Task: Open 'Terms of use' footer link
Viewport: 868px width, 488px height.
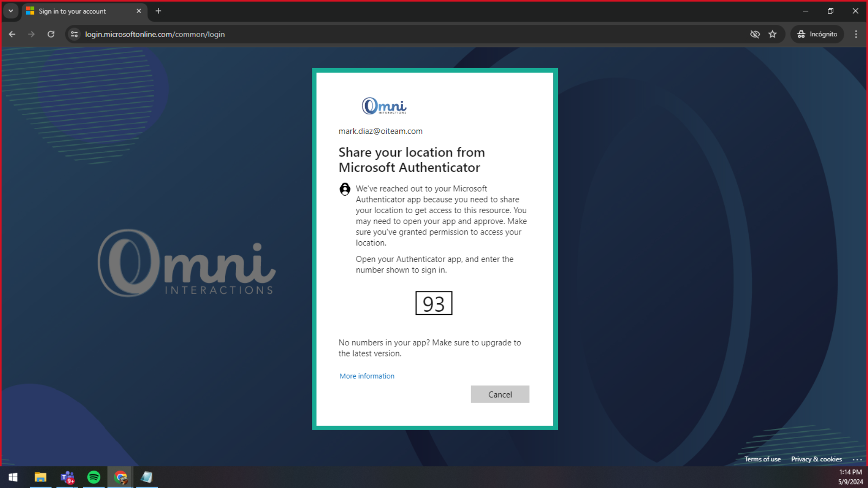Action: tap(762, 459)
